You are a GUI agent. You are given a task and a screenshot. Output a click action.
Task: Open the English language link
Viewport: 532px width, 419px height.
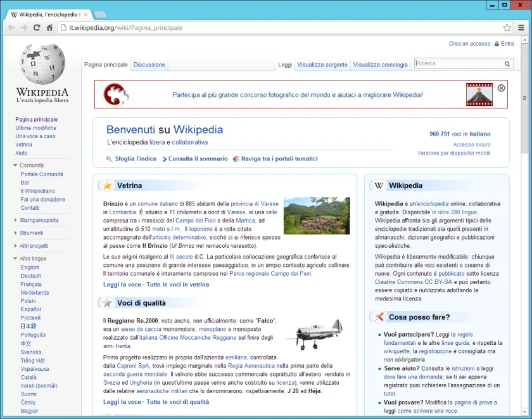pyautogui.click(x=30, y=268)
